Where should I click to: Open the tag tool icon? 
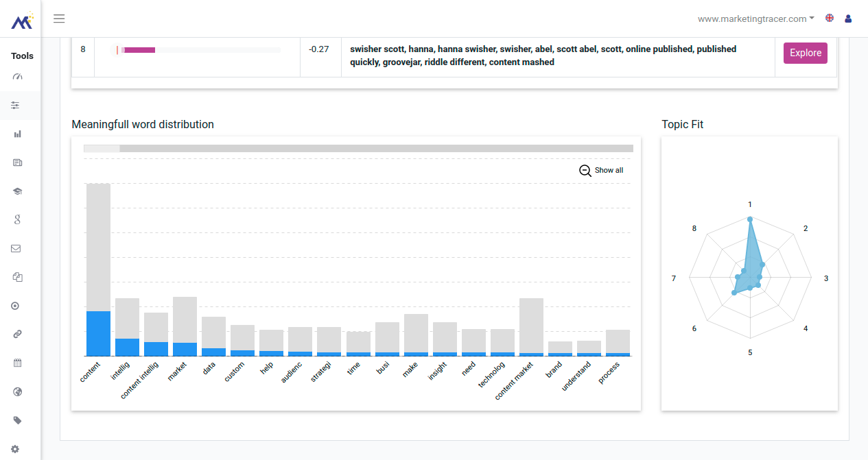coord(18,420)
